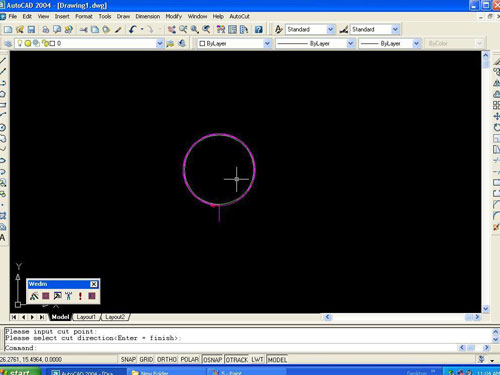The image size is (500, 375).
Task: Click in the Command line input
Action: (x=230, y=348)
